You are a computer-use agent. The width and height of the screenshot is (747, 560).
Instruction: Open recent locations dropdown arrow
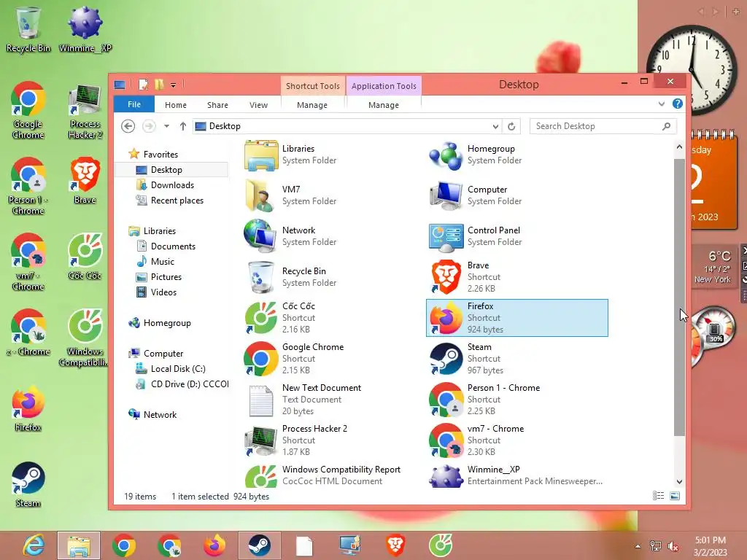click(166, 126)
